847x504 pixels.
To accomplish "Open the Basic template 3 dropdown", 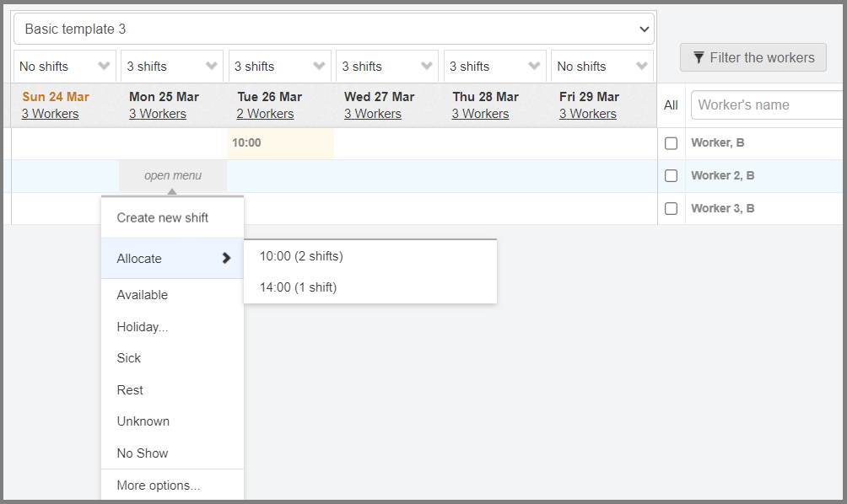I will pos(333,28).
